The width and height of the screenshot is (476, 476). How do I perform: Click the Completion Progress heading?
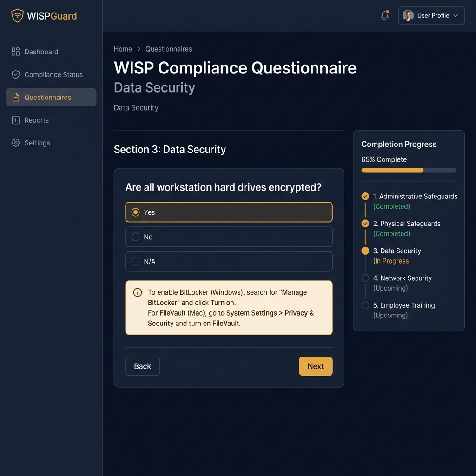(399, 144)
